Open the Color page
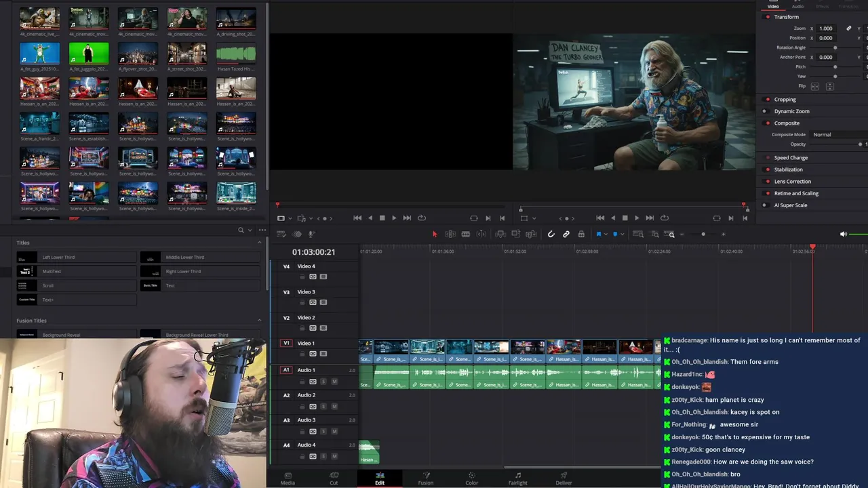868x488 pixels. tap(472, 479)
